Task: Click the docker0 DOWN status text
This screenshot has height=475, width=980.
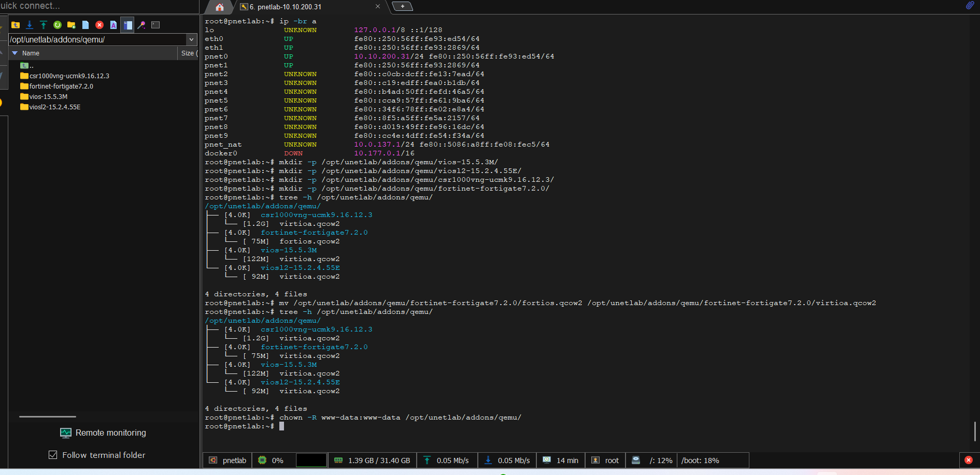Action: (293, 153)
